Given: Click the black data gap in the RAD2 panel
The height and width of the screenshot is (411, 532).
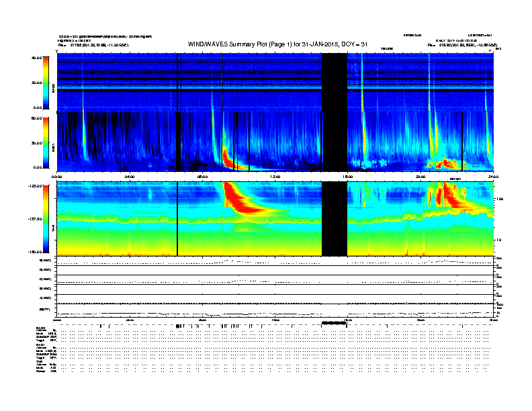Looking at the screenshot, I should [x=335, y=83].
